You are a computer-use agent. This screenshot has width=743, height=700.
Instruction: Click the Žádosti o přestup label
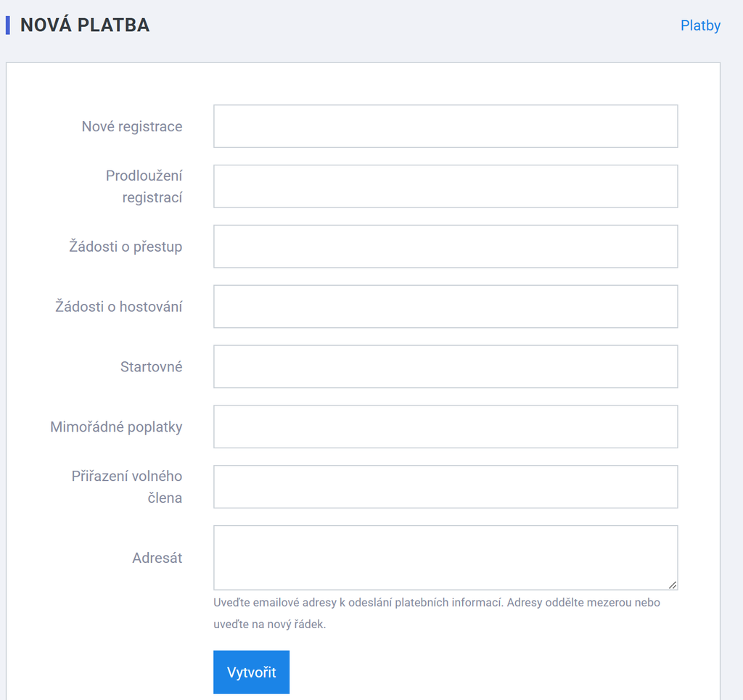tap(126, 247)
